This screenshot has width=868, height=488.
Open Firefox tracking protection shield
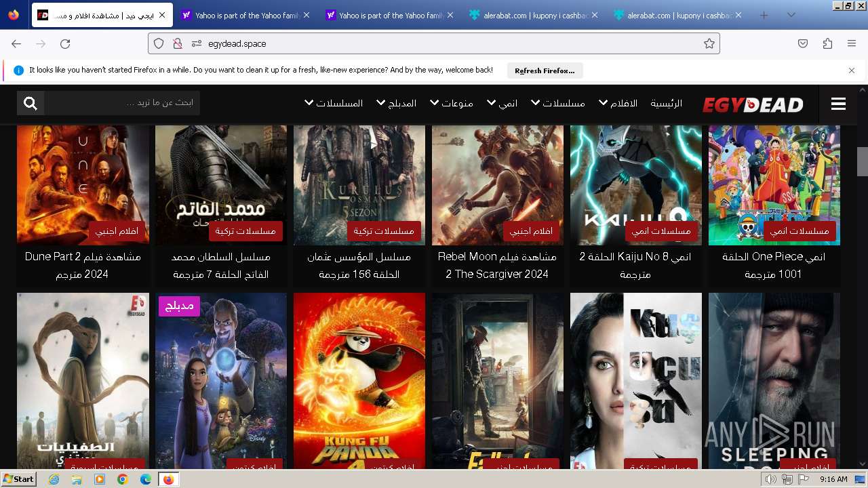[159, 43]
